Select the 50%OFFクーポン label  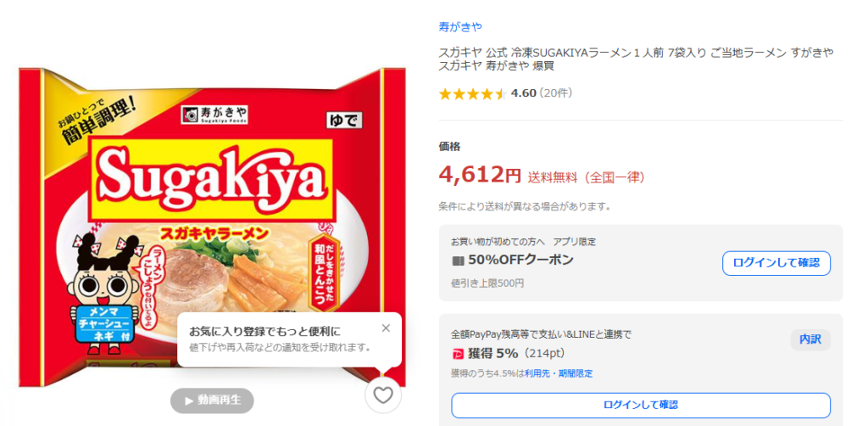pyautogui.click(x=520, y=260)
